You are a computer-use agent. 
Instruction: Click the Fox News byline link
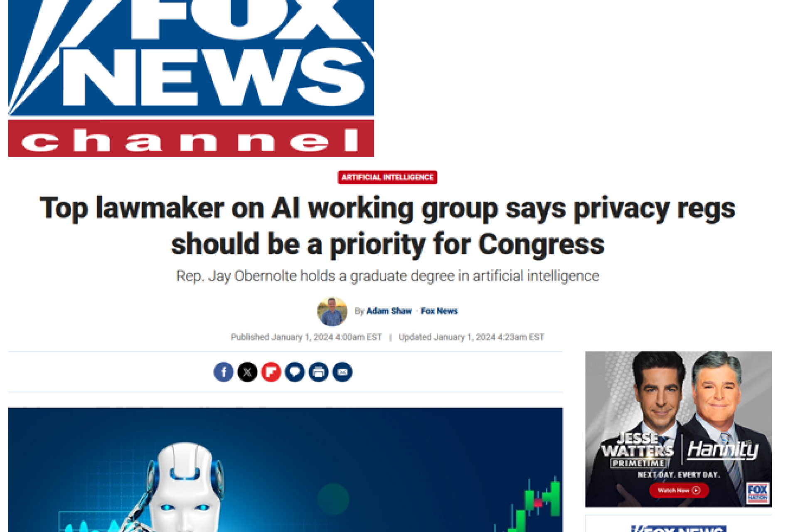pos(439,311)
